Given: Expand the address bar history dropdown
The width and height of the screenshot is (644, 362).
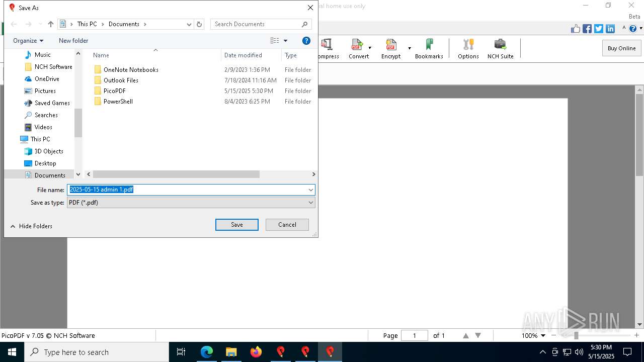Looking at the screenshot, I should tap(189, 24).
